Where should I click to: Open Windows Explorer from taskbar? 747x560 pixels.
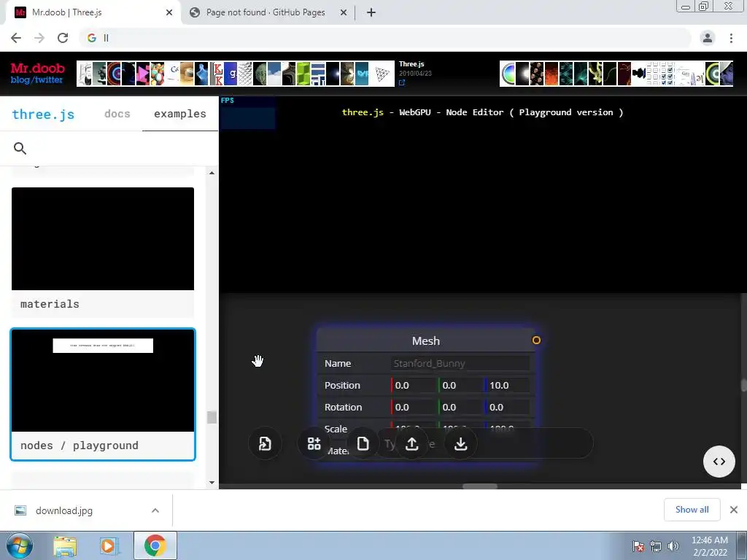coord(65,545)
